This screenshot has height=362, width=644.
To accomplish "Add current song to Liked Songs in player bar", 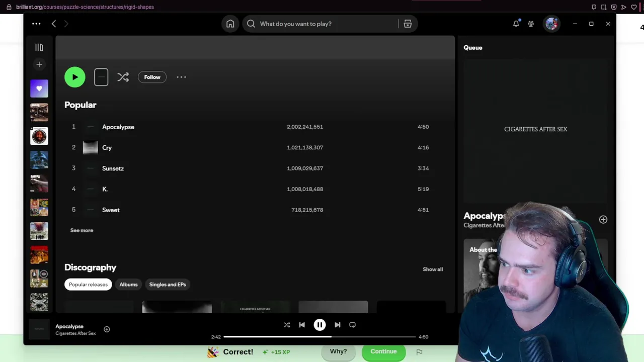I will tap(107, 329).
